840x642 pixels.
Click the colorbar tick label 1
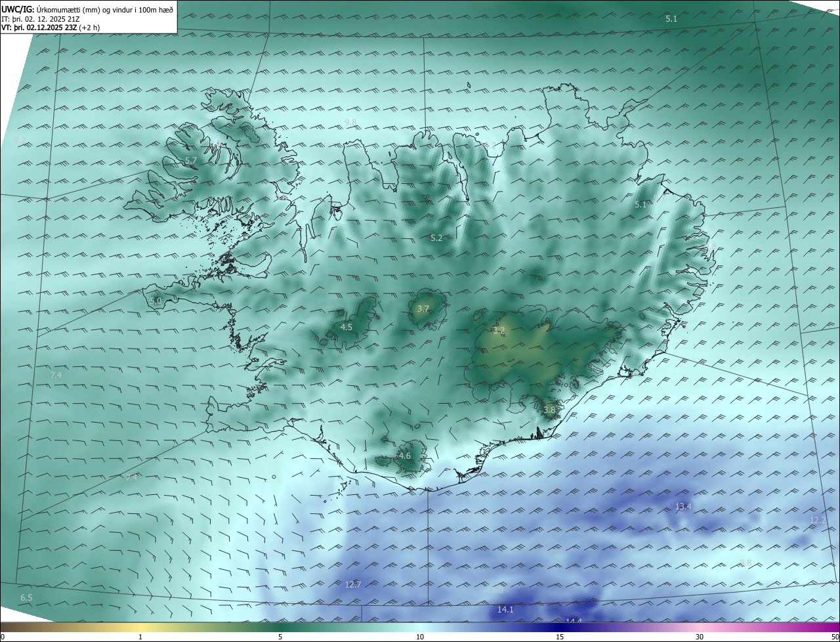[140, 637]
